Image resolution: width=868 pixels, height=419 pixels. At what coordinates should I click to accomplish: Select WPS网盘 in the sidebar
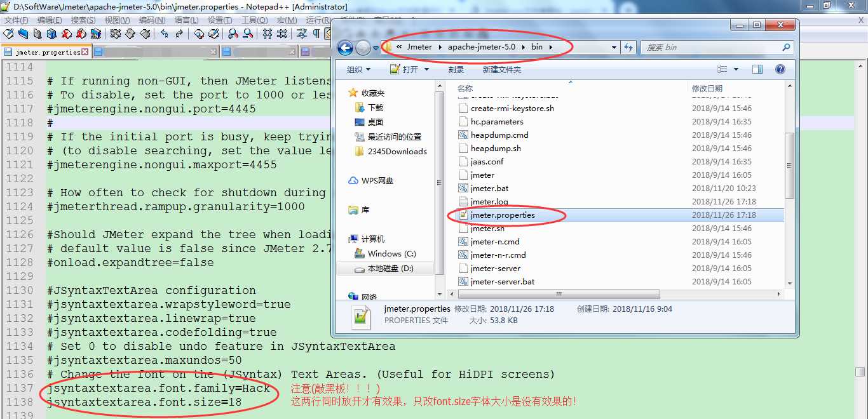click(x=372, y=180)
